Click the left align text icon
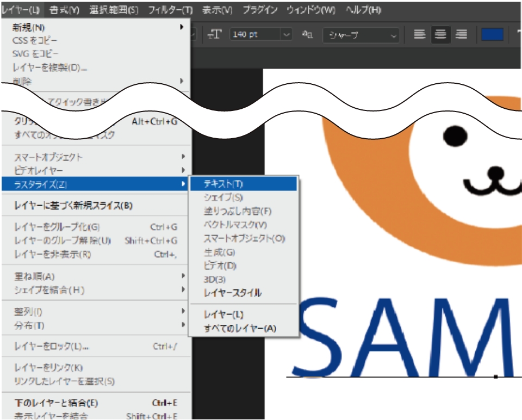This screenshot has height=420, width=522. pyautogui.click(x=419, y=34)
